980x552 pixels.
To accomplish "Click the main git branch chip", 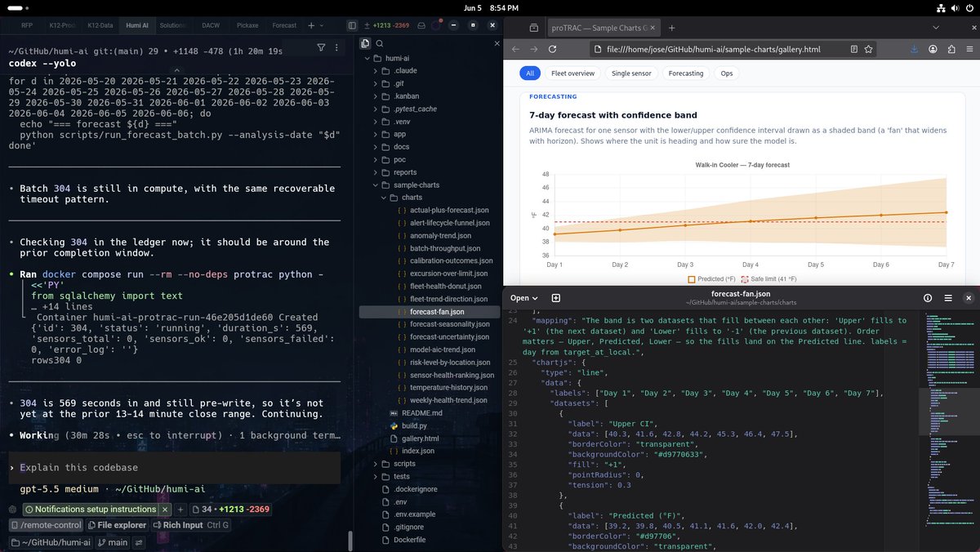I will point(113,542).
